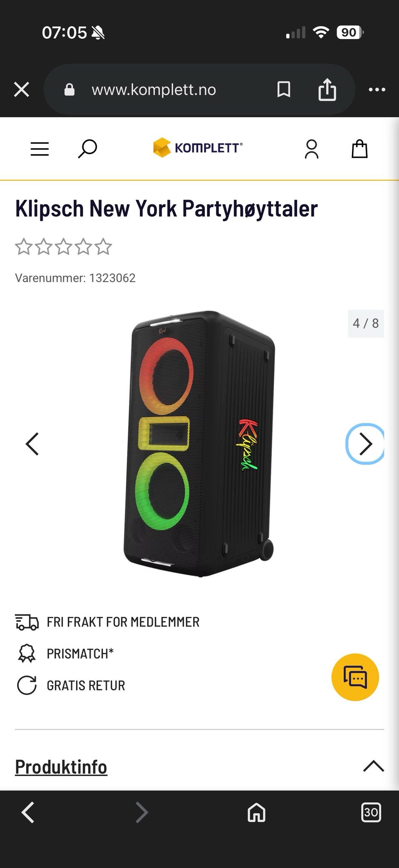The width and height of the screenshot is (399, 868).
Task: Tap the search magnifier icon
Action: pos(87,148)
